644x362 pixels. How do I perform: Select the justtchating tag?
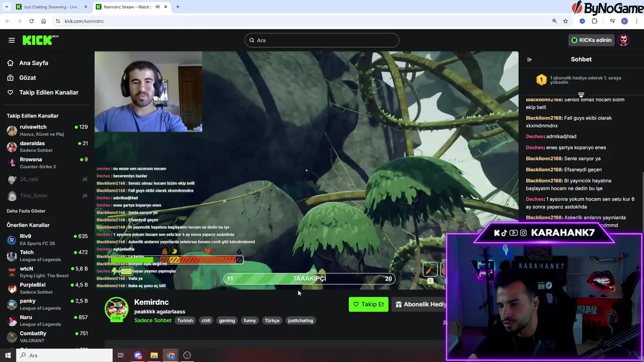click(x=300, y=320)
